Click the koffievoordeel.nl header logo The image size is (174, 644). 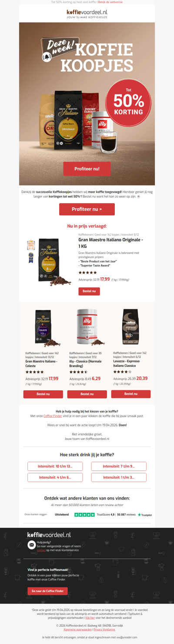point(87,14)
